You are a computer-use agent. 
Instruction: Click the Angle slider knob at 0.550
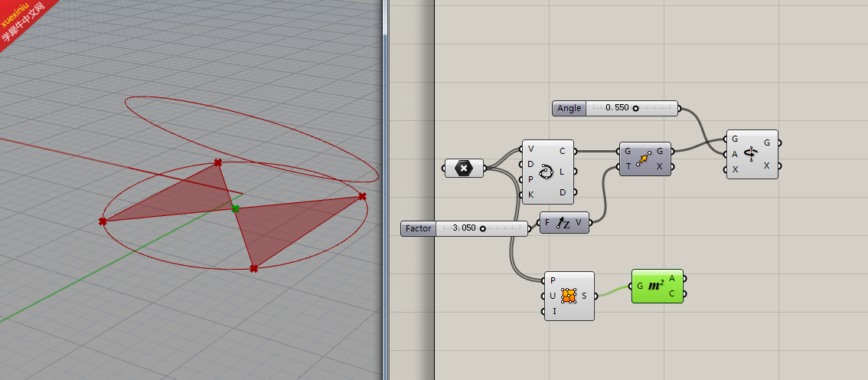pos(635,108)
